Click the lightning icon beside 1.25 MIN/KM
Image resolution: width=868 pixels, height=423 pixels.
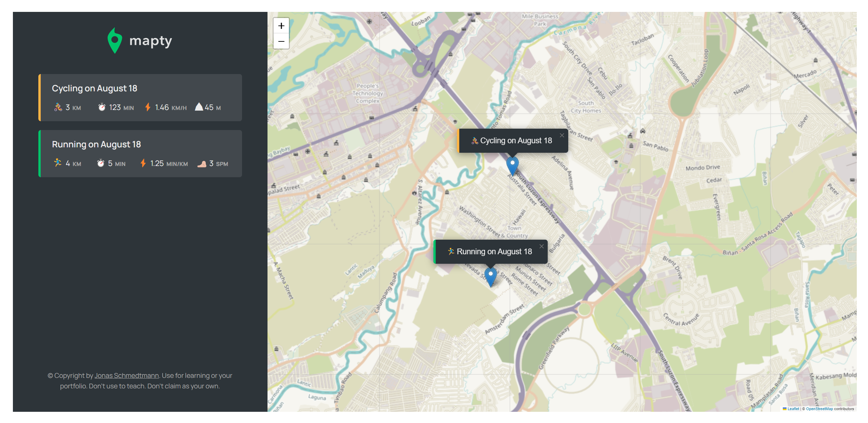click(x=143, y=163)
